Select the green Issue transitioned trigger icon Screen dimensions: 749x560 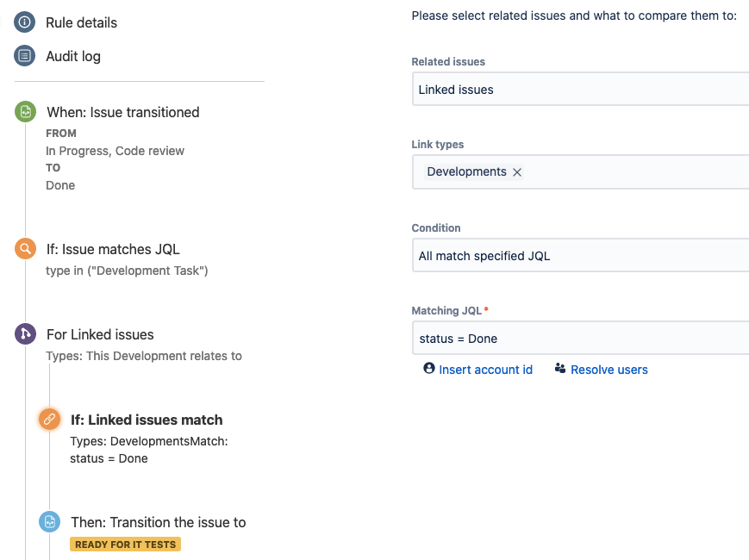(25, 112)
